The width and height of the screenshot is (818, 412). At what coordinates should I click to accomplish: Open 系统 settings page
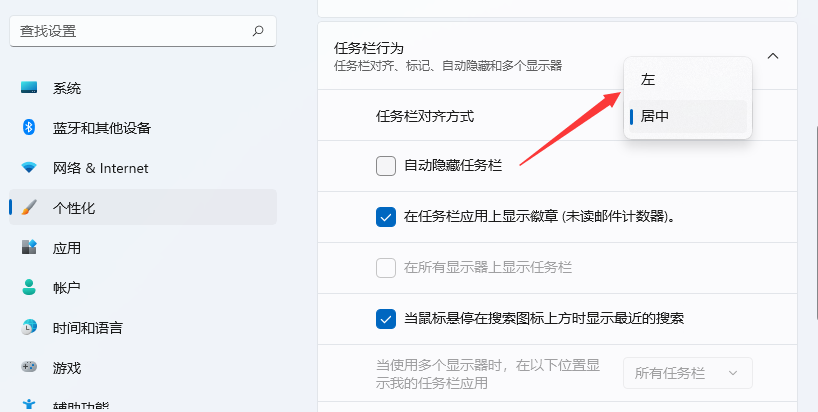[x=67, y=88]
